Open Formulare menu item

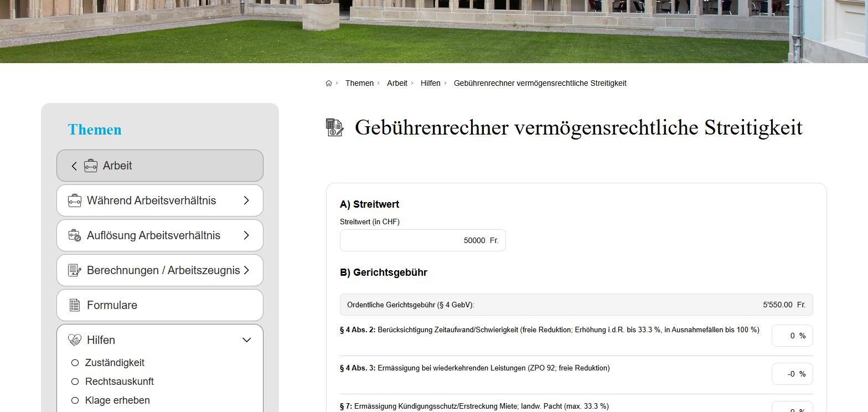point(160,305)
